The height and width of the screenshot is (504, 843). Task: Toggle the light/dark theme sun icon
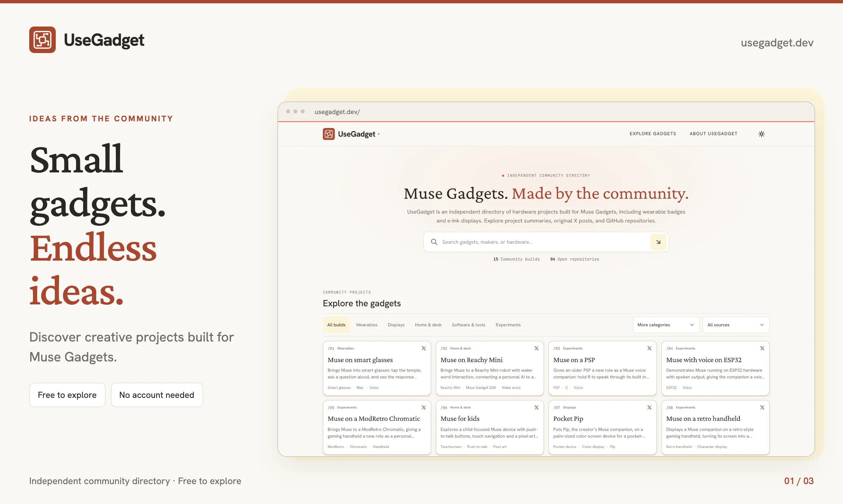[761, 134]
